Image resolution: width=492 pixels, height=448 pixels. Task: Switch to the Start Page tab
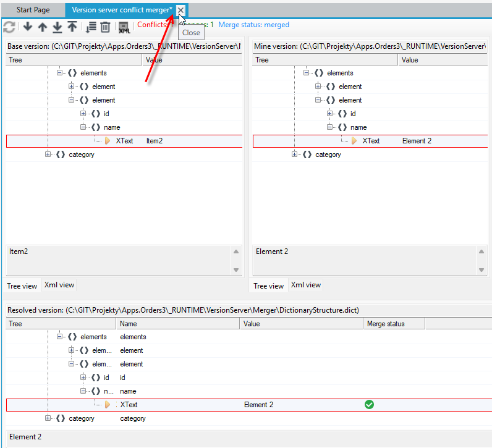pos(33,10)
